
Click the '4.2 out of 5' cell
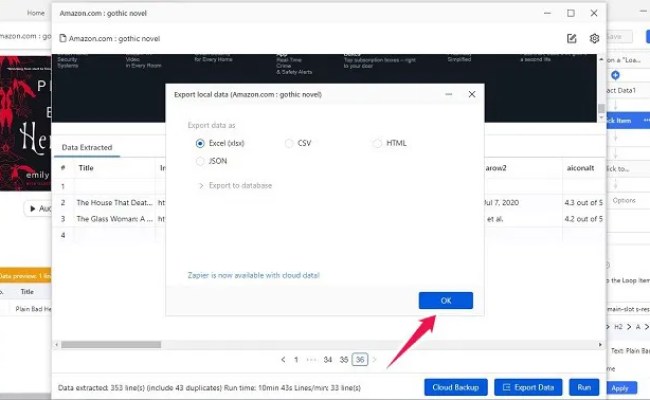tap(583, 218)
